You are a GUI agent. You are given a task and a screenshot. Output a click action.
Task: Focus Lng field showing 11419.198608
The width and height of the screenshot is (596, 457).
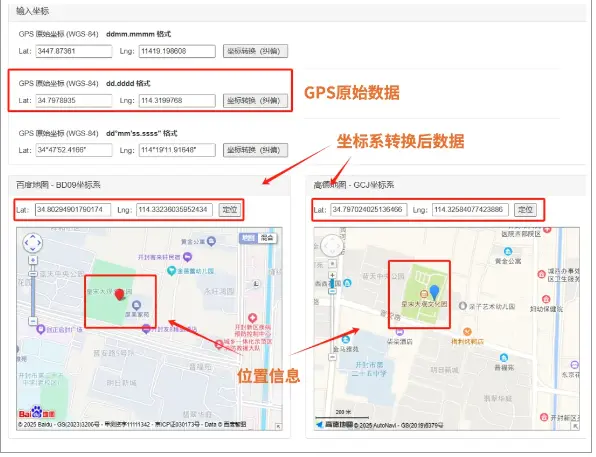[177, 51]
